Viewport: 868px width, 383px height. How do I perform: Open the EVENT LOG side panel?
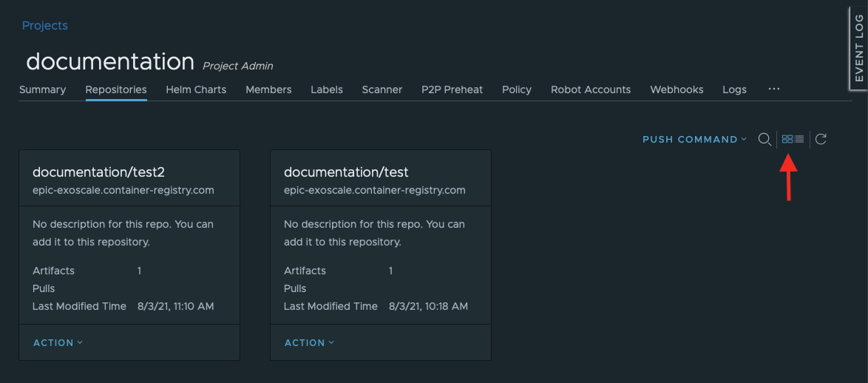point(858,48)
